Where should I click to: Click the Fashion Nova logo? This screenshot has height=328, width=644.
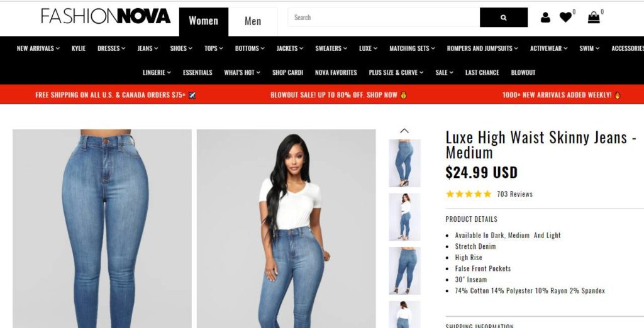pos(106,16)
